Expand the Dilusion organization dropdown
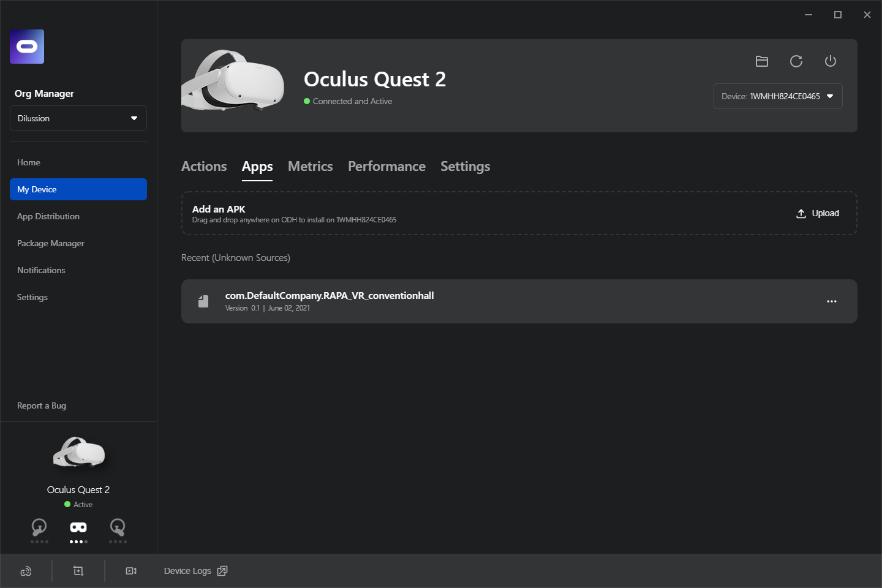This screenshot has height=588, width=882. pos(78,118)
